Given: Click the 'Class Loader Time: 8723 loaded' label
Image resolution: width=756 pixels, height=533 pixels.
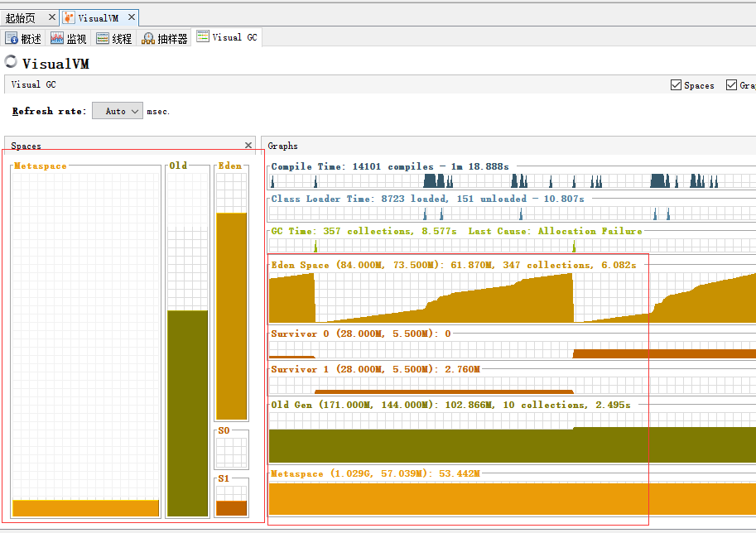Looking at the screenshot, I should tap(359, 199).
